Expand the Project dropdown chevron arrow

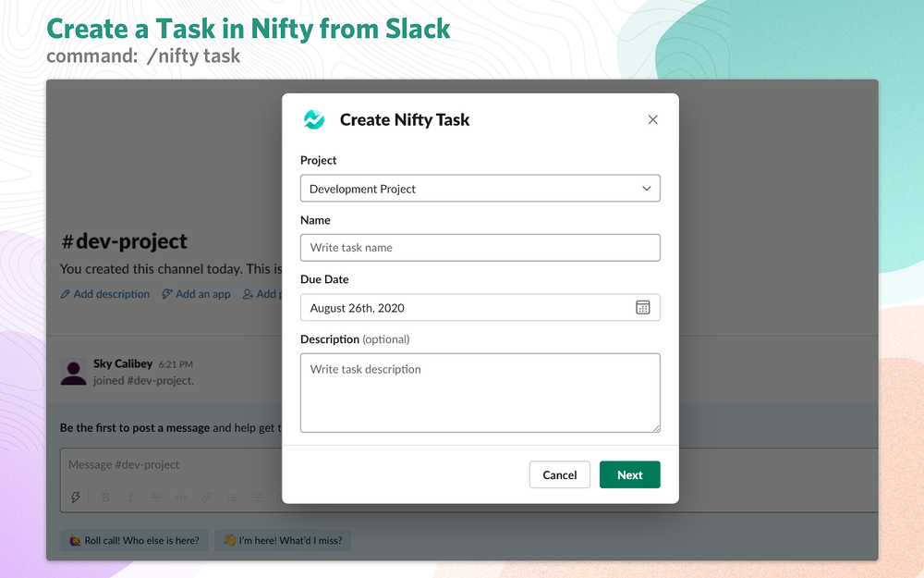pyautogui.click(x=647, y=189)
